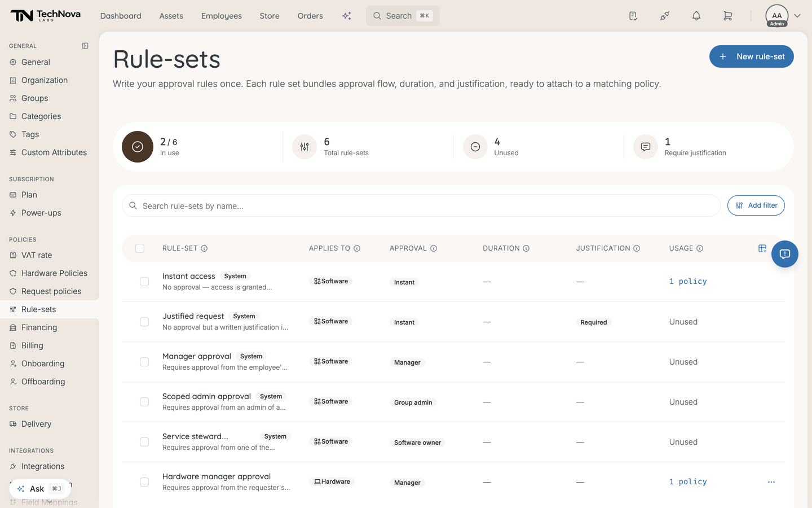Click the Total rule-sets sliders icon
The height and width of the screenshot is (508, 812).
(304, 147)
